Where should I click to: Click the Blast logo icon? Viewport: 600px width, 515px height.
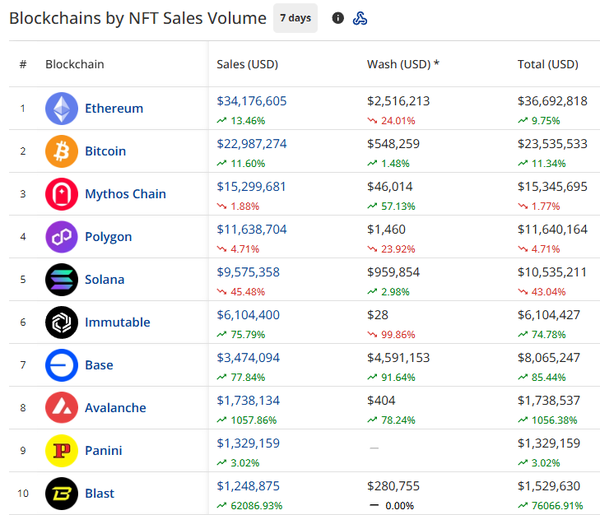(x=61, y=493)
